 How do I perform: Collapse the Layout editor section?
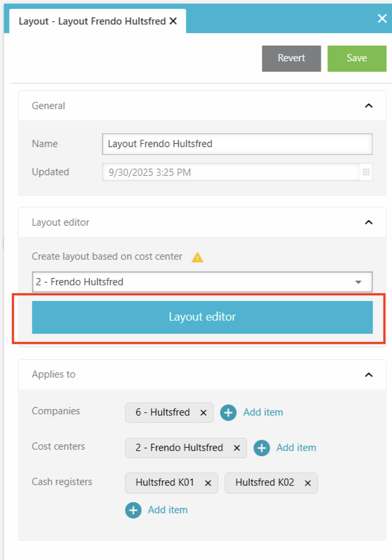pos(369,222)
